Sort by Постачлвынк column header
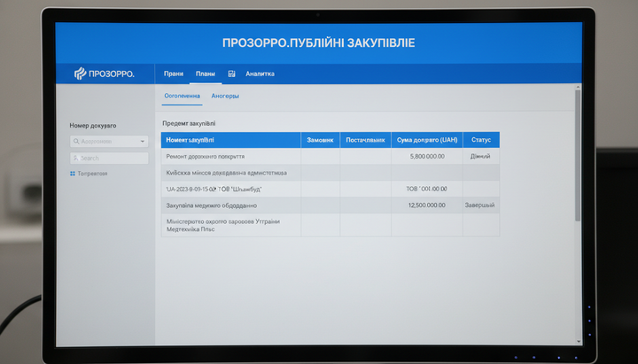Image resolution: width=638 pixels, height=364 pixels. pyautogui.click(x=365, y=140)
